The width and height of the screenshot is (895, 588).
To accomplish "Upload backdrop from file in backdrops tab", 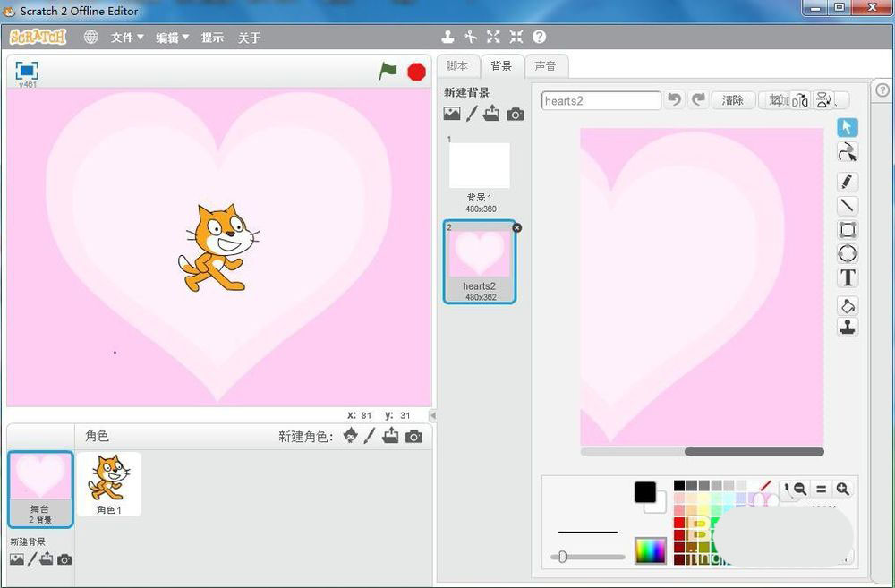I will click(490, 114).
